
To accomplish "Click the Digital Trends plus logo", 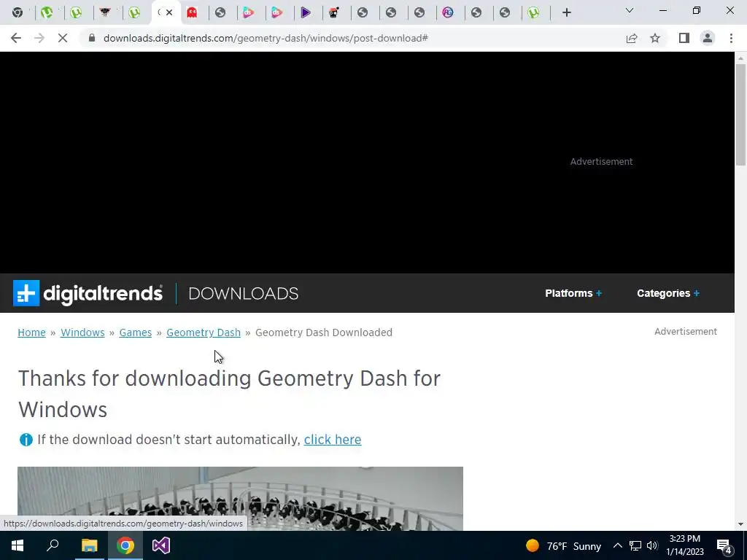I will 26,293.
